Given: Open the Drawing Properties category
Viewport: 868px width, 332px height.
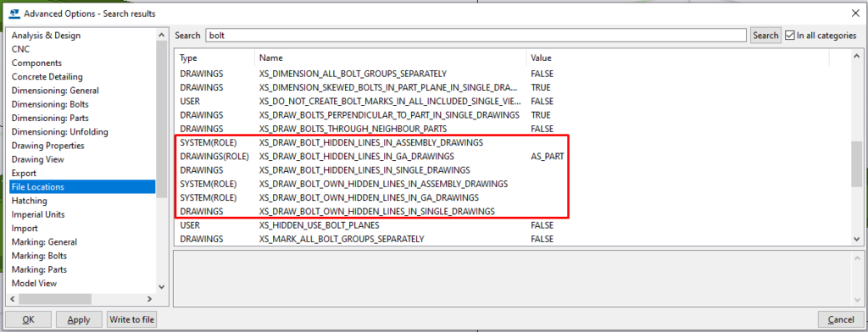Looking at the screenshot, I should coord(47,146).
